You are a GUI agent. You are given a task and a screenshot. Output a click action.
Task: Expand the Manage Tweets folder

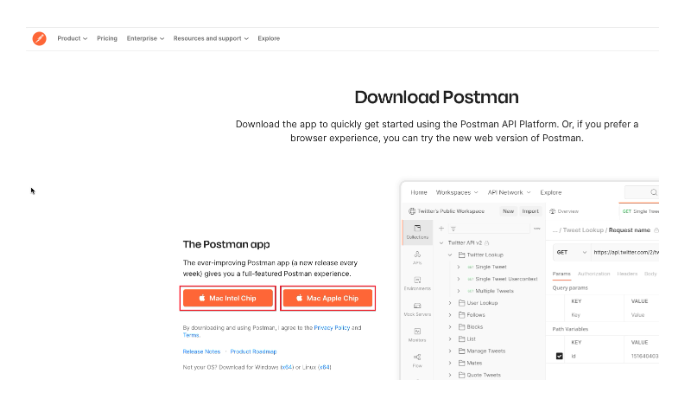[x=450, y=351]
